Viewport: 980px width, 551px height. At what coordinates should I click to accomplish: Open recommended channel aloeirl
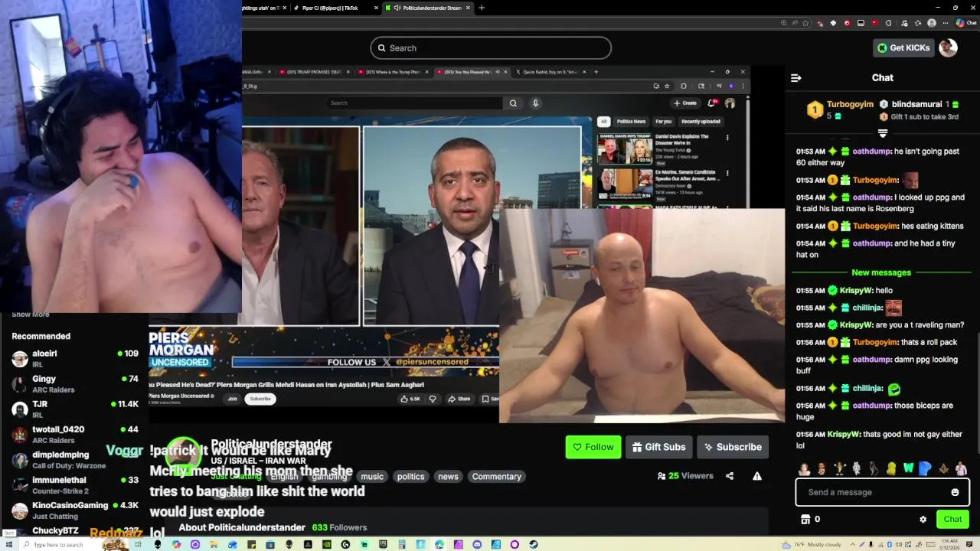pos(74,358)
